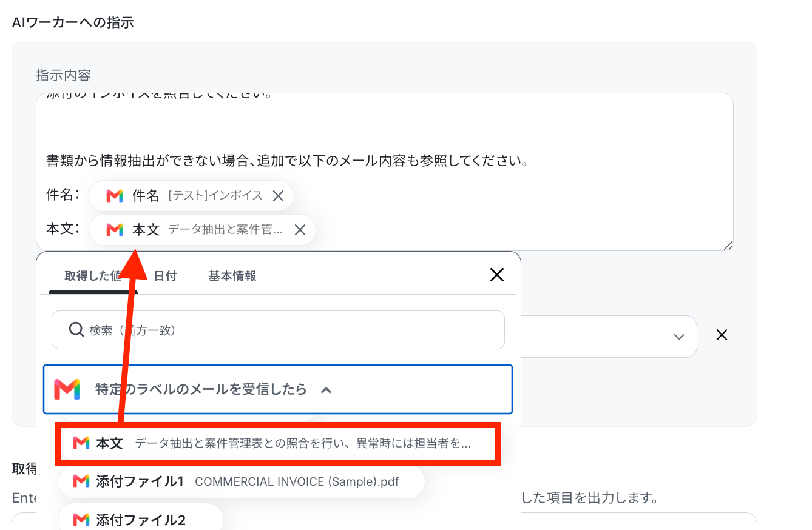
Task: Remove the 件名 tag chip
Action: tap(278, 196)
